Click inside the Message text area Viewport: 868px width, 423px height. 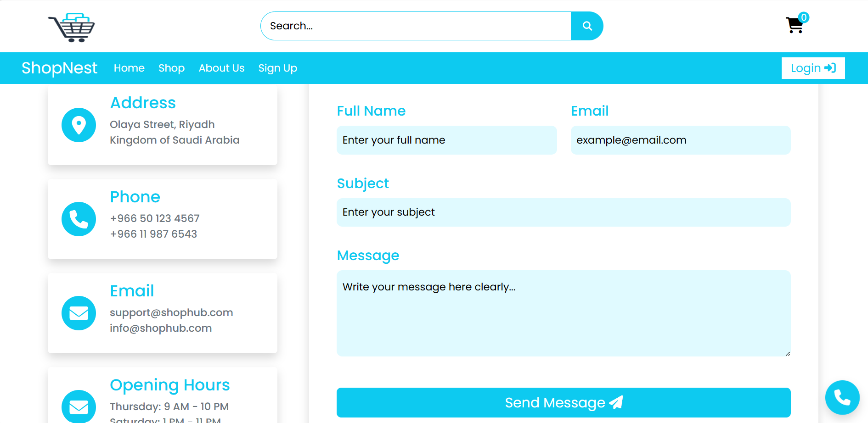click(564, 313)
